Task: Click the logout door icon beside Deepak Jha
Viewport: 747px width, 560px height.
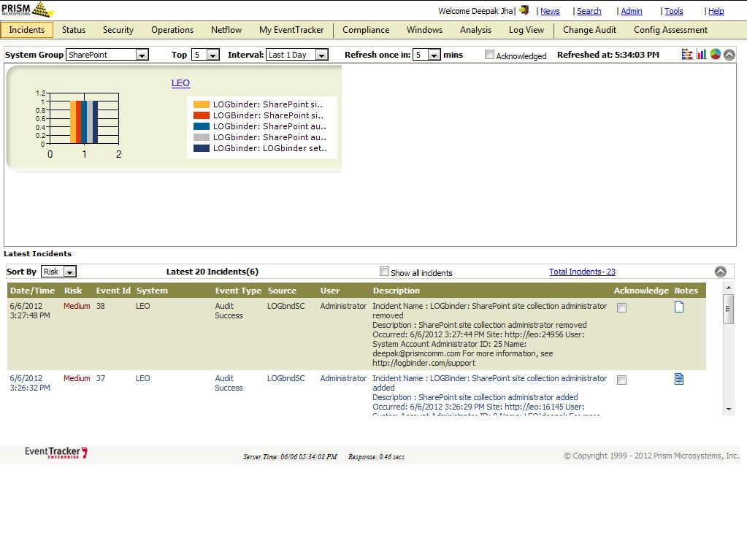Action: (524, 10)
